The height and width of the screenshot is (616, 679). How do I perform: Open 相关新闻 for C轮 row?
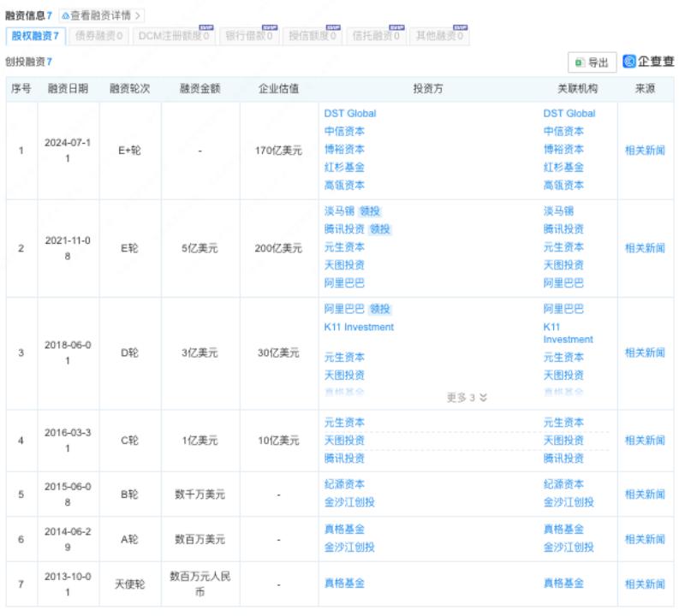[x=645, y=441]
